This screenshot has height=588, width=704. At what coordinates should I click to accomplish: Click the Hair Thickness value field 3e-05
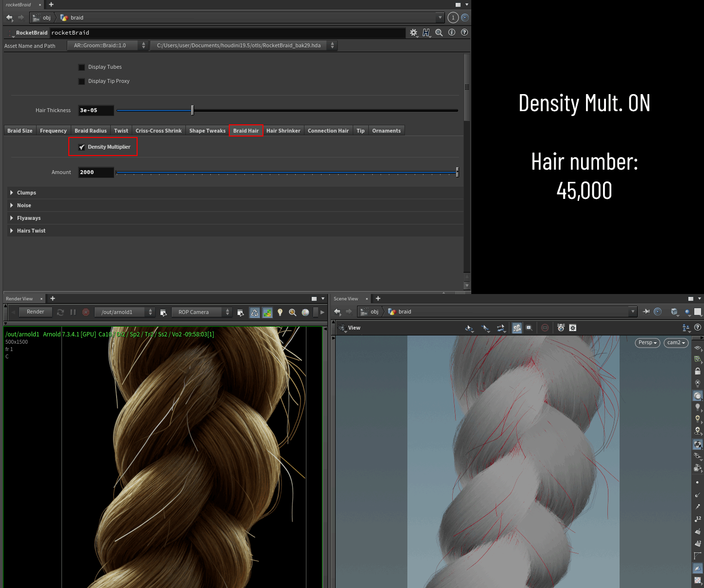[x=96, y=110]
